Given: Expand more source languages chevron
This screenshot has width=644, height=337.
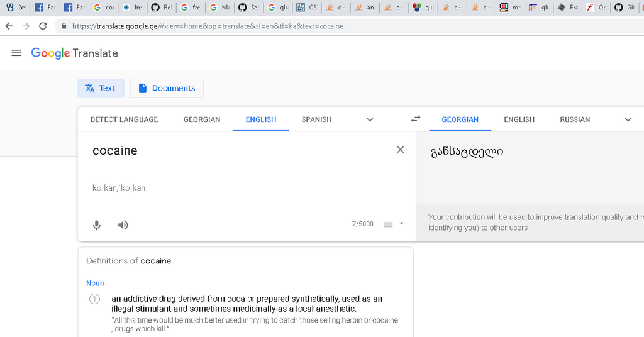Looking at the screenshot, I should (x=370, y=119).
